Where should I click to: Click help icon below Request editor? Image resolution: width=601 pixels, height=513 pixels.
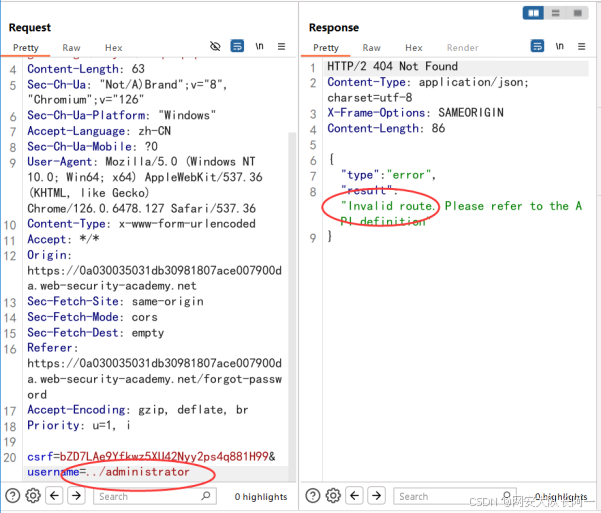pyautogui.click(x=13, y=496)
